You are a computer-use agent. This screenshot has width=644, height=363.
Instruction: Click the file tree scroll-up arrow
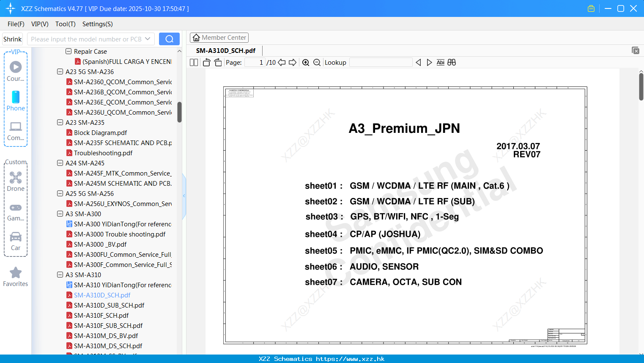(179, 51)
